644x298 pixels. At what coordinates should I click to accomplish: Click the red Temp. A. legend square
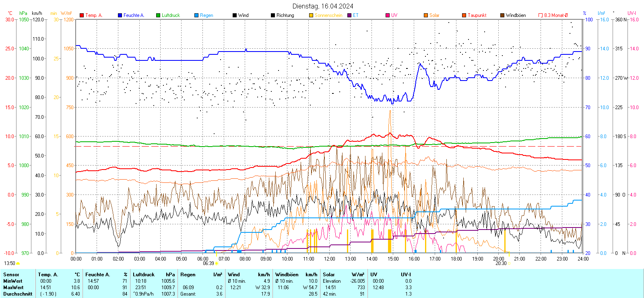pyautogui.click(x=82, y=15)
